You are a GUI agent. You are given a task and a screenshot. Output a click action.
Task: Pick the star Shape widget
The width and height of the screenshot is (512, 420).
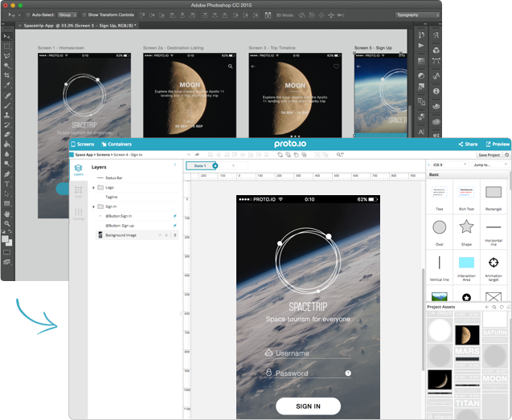(x=466, y=227)
